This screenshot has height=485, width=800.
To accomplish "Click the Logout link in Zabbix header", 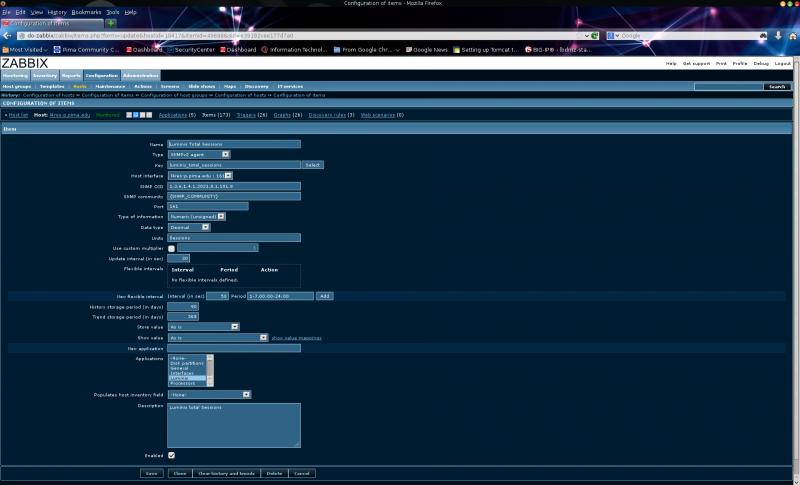I will pos(783,64).
